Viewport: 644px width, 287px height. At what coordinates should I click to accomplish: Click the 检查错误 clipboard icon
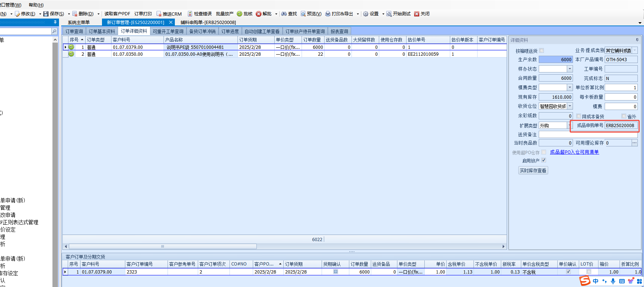[x=190, y=14]
